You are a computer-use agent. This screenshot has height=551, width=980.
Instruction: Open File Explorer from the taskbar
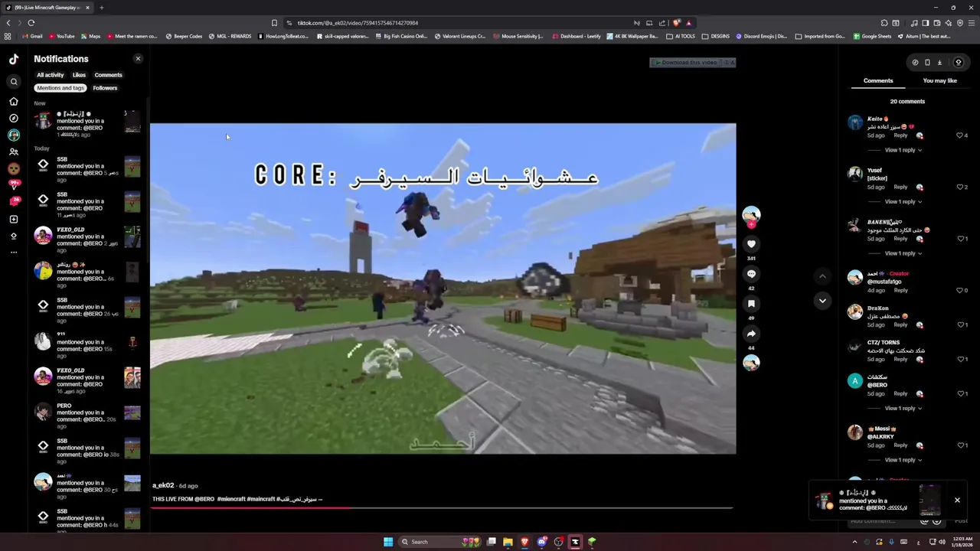[508, 542]
